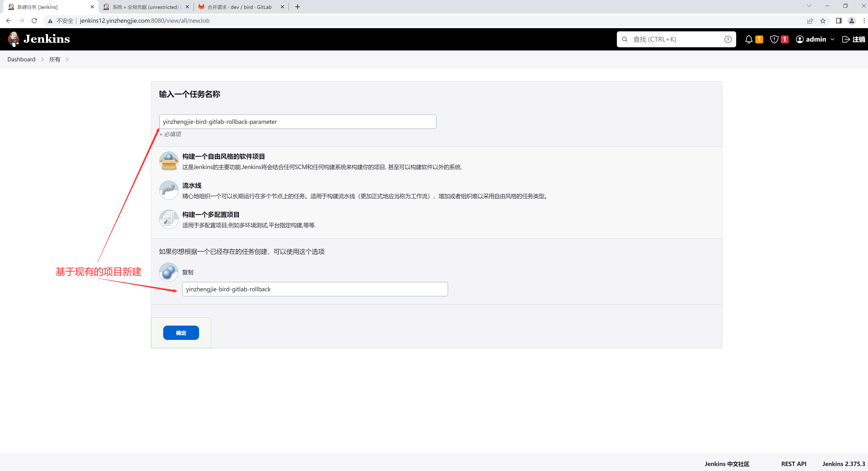Open the security warnings shield icon
Screen dimensions: 868x471
coord(774,39)
